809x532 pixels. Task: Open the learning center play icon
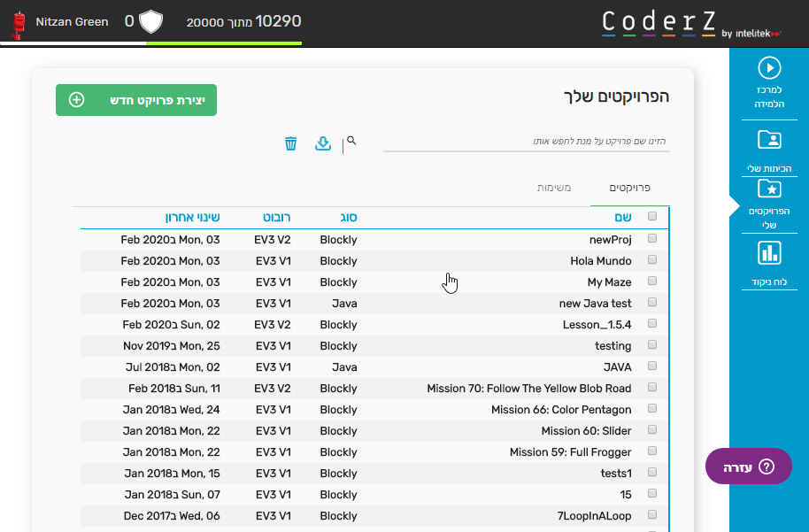pyautogui.click(x=769, y=68)
